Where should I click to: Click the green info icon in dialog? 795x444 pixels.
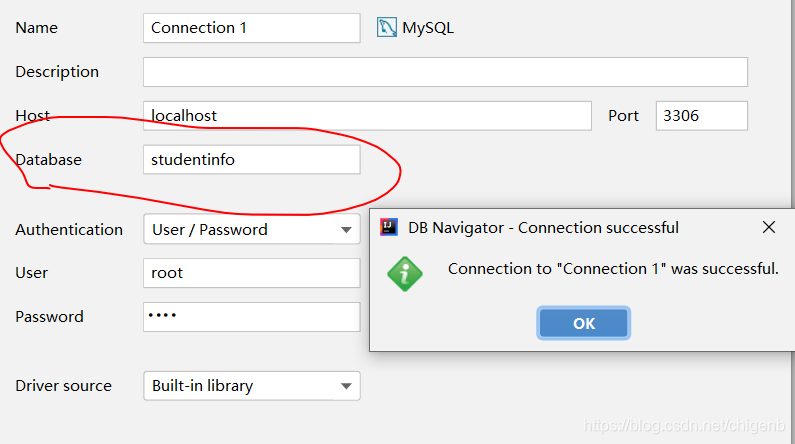pyautogui.click(x=405, y=274)
